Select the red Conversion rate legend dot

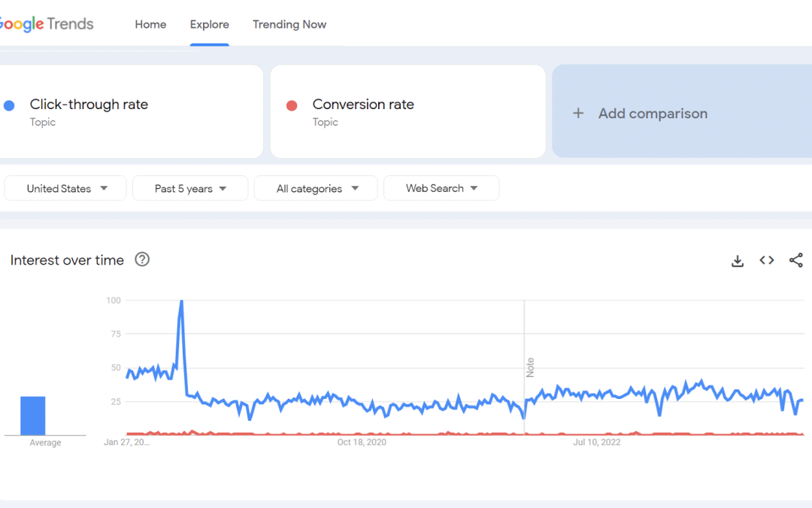(x=292, y=105)
